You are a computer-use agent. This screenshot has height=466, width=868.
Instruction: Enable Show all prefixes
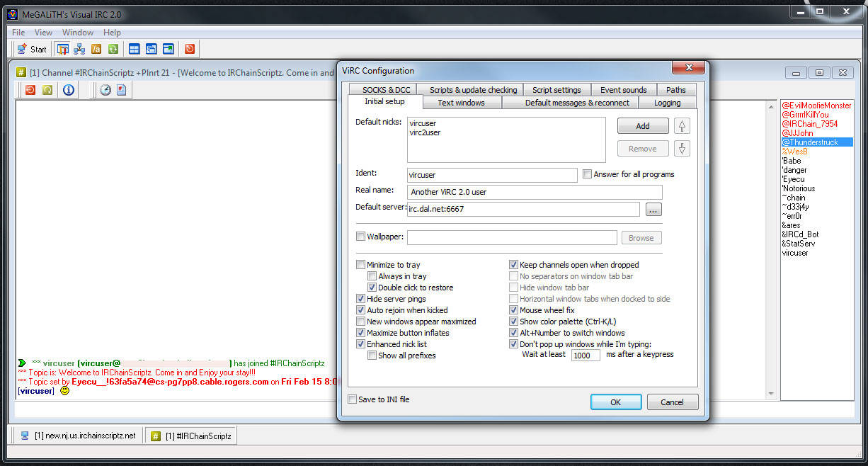point(372,356)
